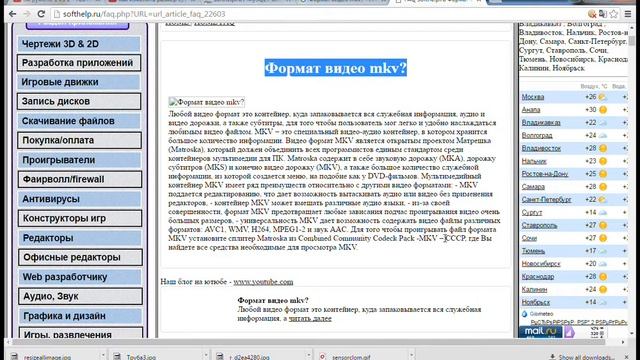Click the translate icon in the address bar
Screen dimensions: 640x360
pyautogui.click(x=603, y=14)
